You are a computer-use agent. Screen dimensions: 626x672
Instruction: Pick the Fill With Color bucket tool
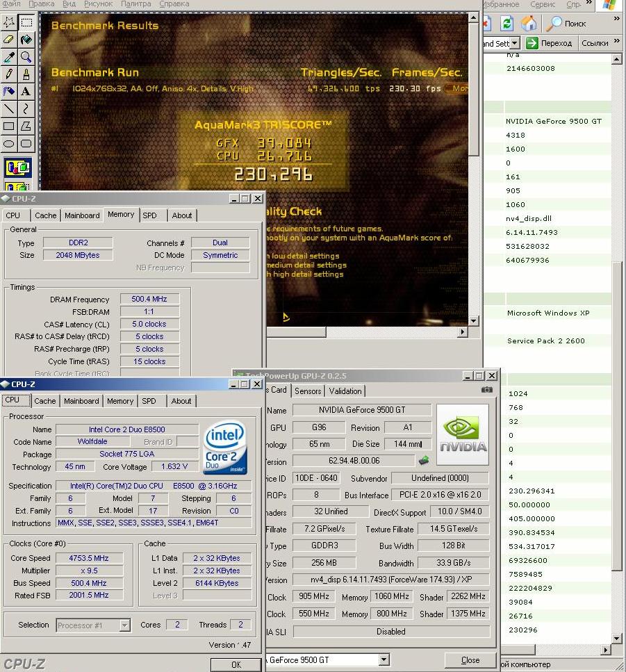(x=26, y=40)
